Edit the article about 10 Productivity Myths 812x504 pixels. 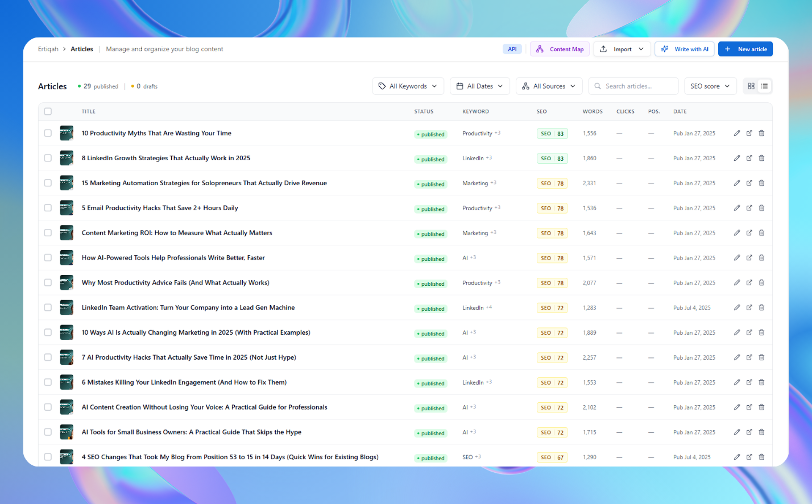click(737, 133)
